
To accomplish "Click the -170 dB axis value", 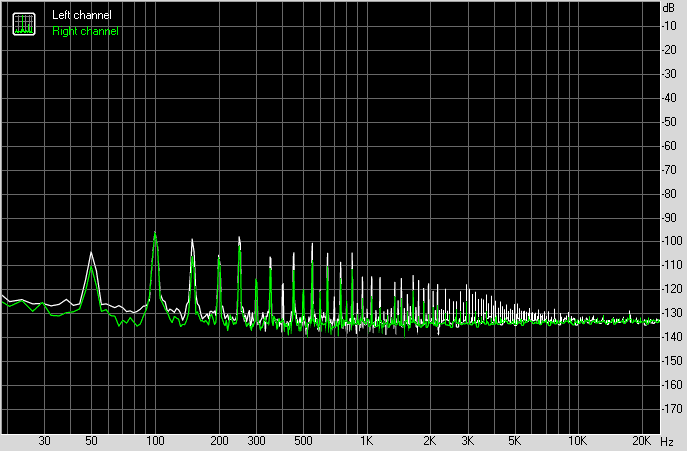I will [672, 409].
